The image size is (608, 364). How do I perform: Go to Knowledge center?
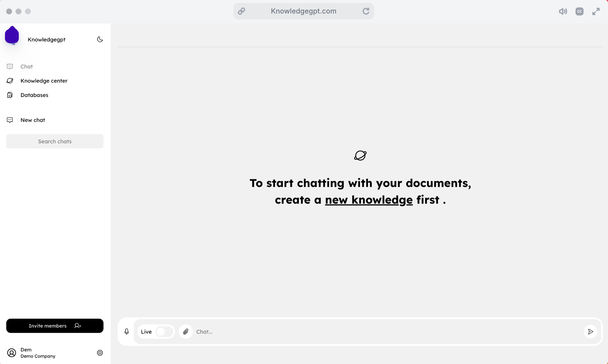[x=44, y=81]
